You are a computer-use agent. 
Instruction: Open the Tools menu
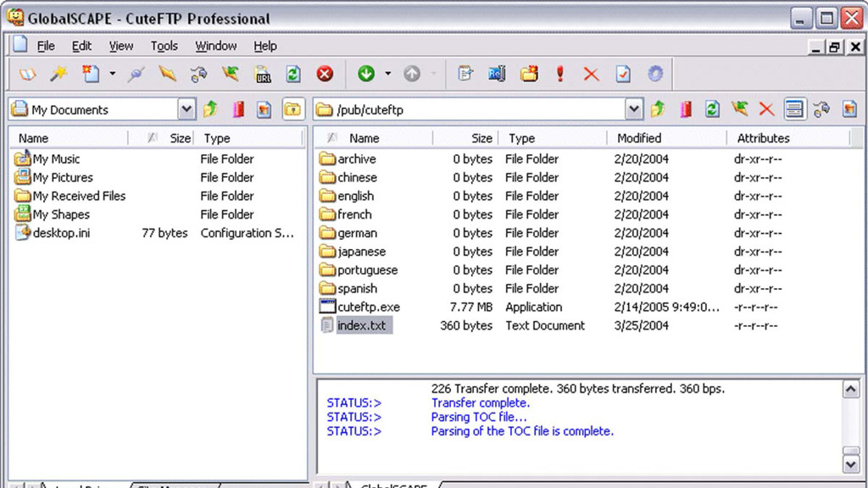click(164, 46)
